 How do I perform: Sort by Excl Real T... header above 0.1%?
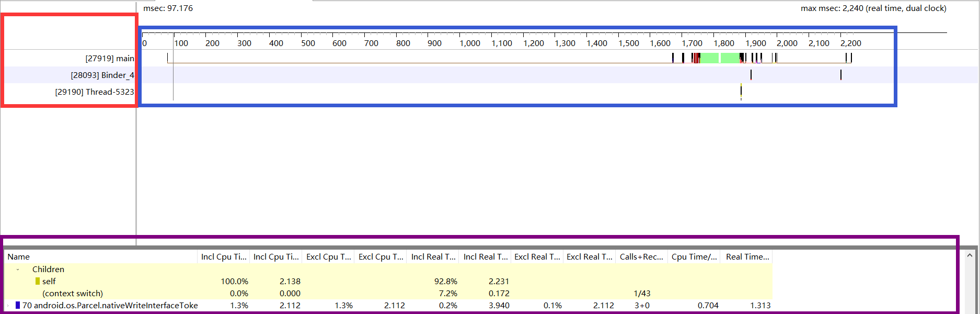(x=537, y=257)
